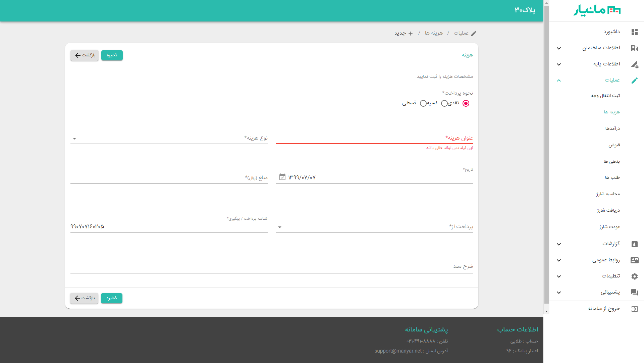Screen dimensions: 644x363
Task: Click the اطلاعات پایه icon
Action: [634, 64]
